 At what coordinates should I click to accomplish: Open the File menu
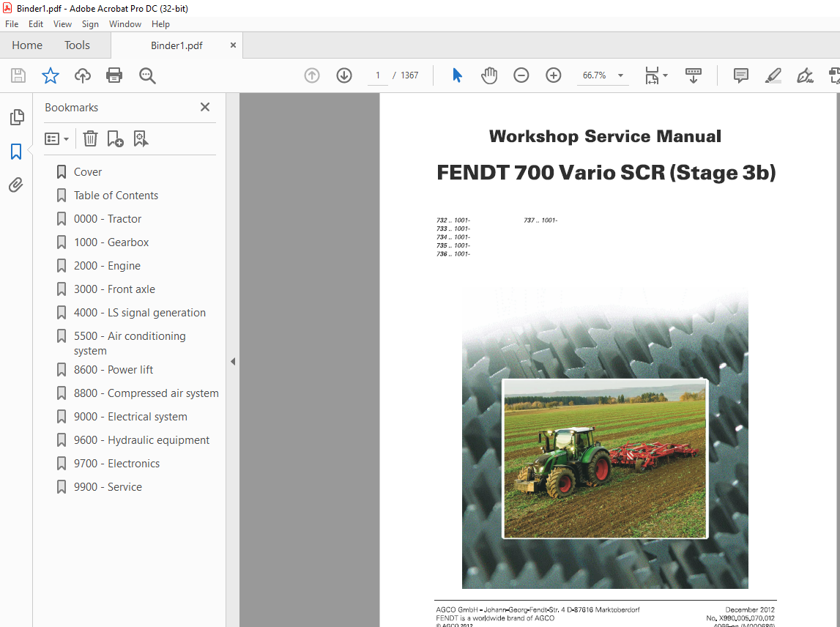[12, 24]
